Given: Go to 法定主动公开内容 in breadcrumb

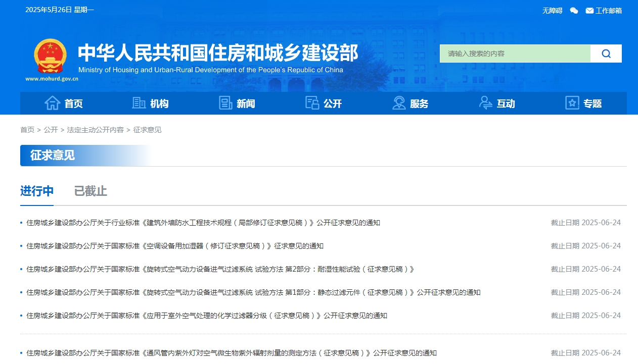Looking at the screenshot, I should [96, 130].
